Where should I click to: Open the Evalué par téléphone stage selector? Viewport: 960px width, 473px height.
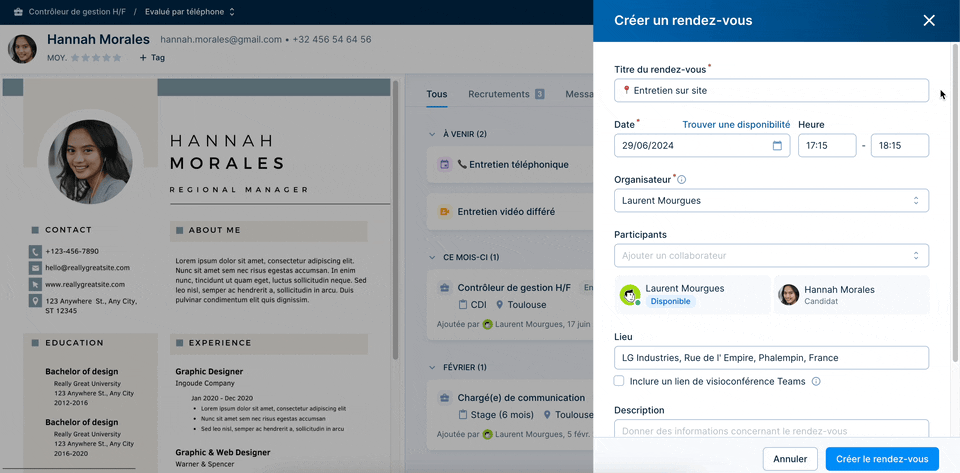189,12
